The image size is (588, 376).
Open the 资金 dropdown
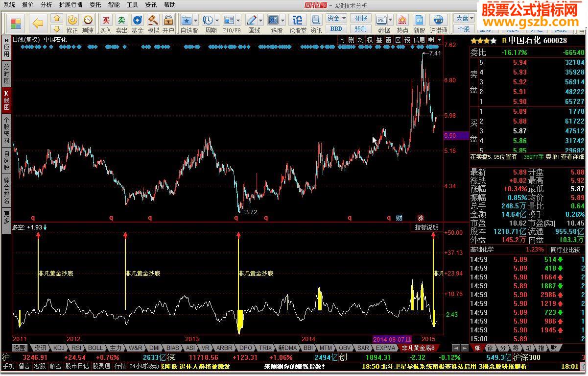click(x=336, y=18)
